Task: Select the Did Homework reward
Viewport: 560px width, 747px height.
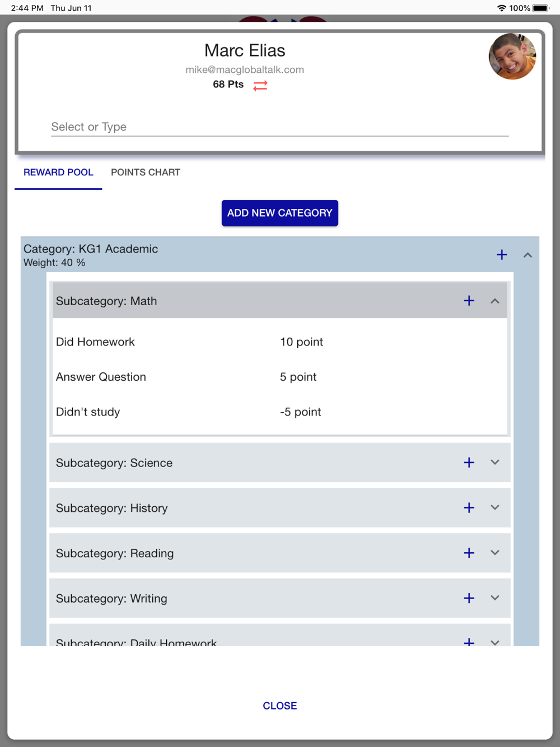Action: click(x=95, y=342)
